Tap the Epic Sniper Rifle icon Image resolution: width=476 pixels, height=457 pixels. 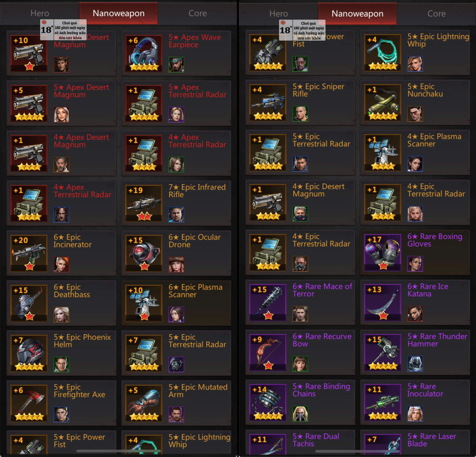[268, 102]
